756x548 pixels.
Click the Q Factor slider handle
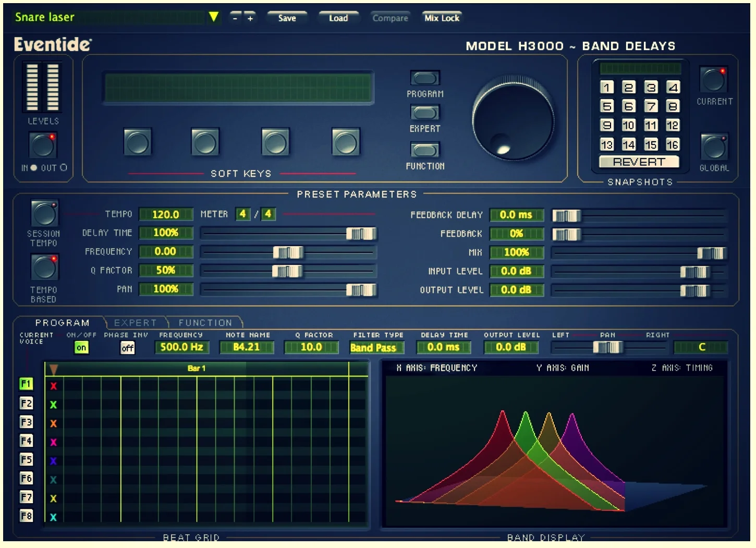[x=287, y=271]
